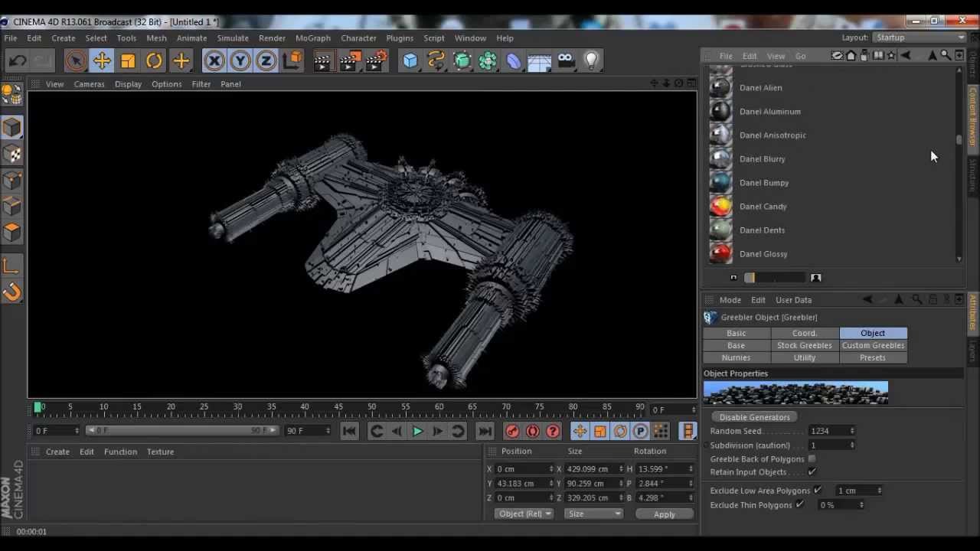This screenshot has width=980, height=551.
Task: Open the Simulate menu
Action: coord(233,38)
